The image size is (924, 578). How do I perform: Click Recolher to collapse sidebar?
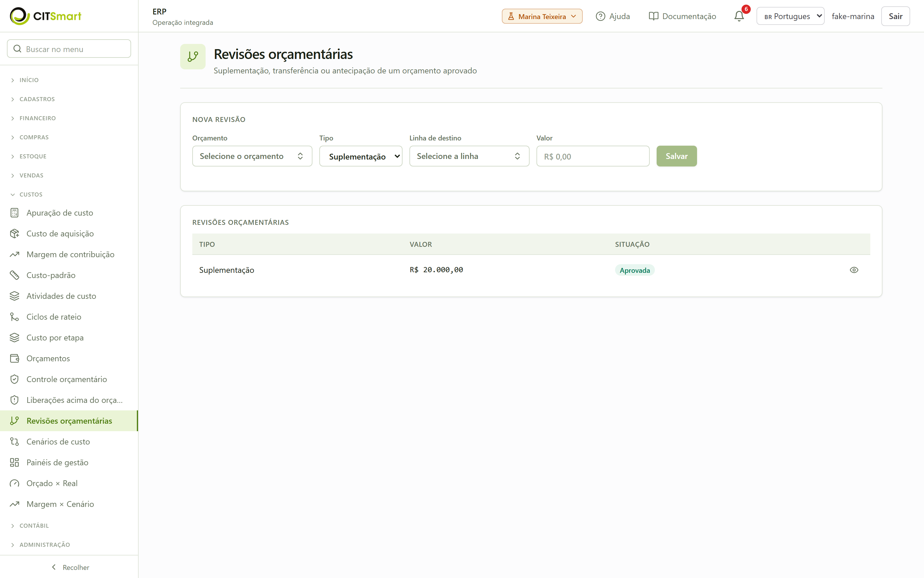coord(70,567)
